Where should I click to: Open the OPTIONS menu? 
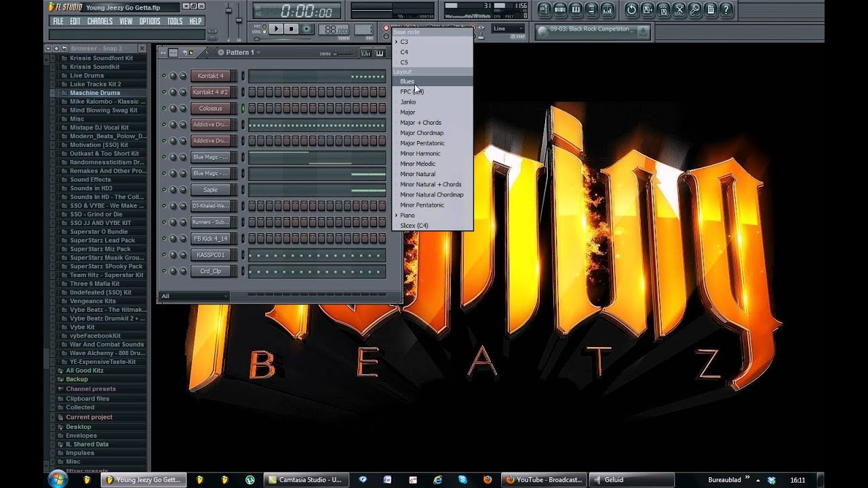(150, 21)
